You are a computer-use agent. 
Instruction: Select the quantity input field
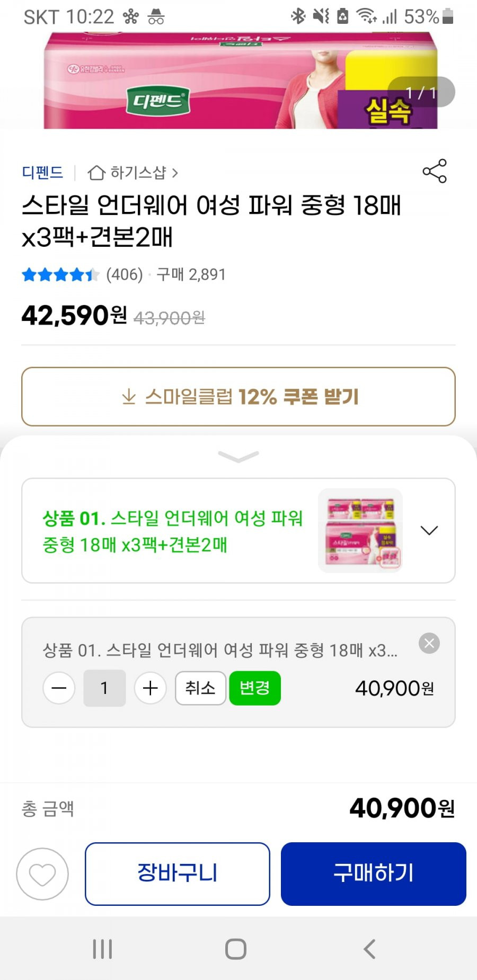pyautogui.click(x=104, y=688)
